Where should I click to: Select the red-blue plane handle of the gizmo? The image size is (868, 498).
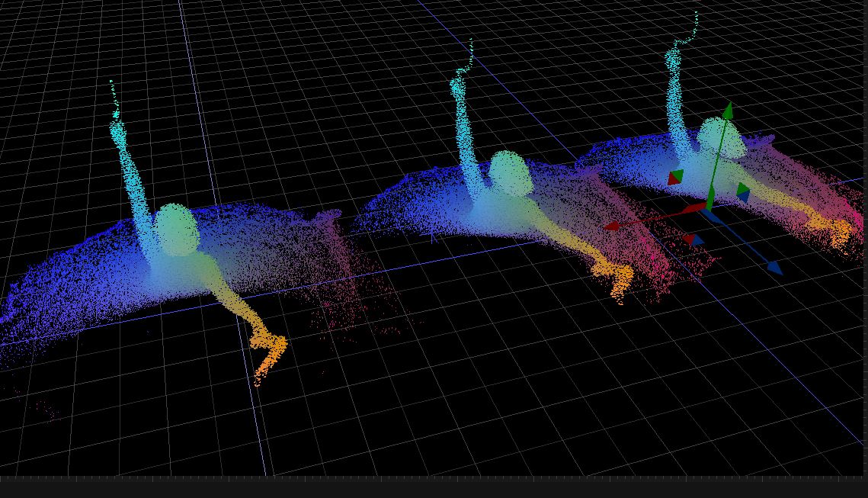(692, 240)
